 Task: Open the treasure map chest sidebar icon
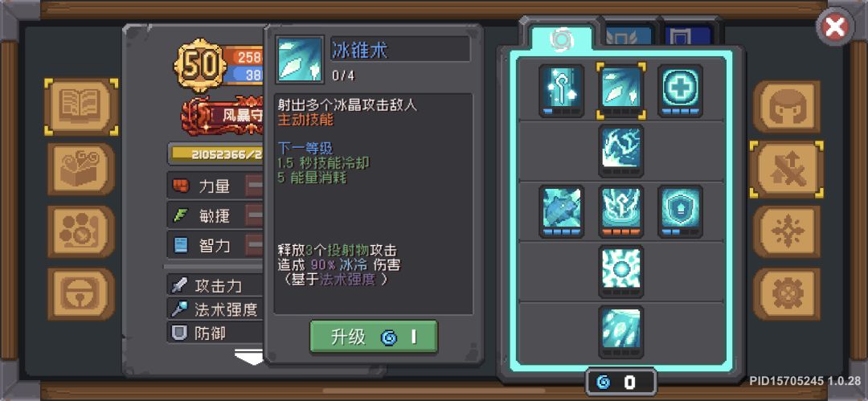point(81,169)
